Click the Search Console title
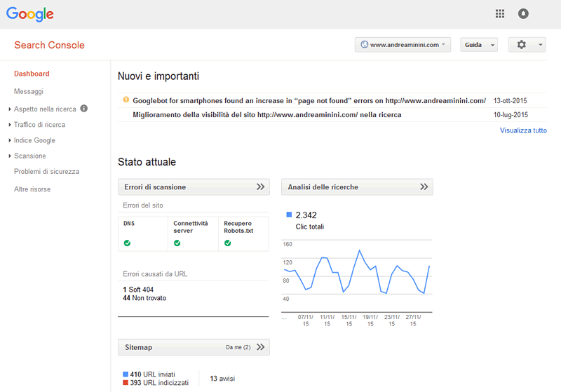Image resolution: width=561 pixels, height=392 pixels. tap(49, 45)
